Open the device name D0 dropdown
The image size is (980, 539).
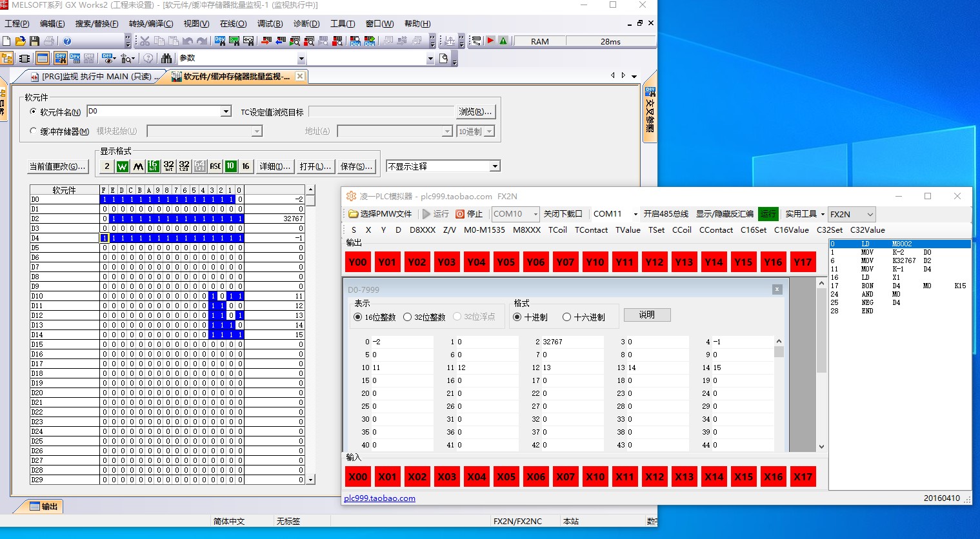(x=226, y=112)
